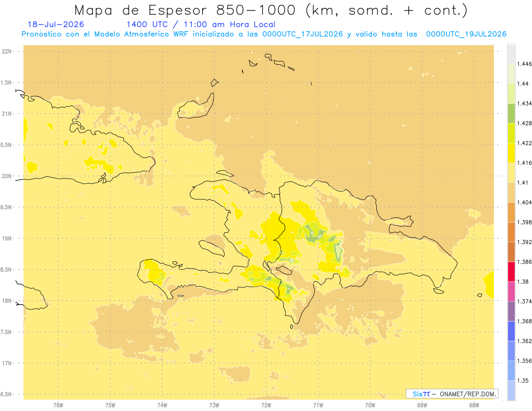Viewport: 532px width, 411px height.
Task: Select the yellow-green swatch between 1.422 and 1.428
Action: (x=511, y=133)
